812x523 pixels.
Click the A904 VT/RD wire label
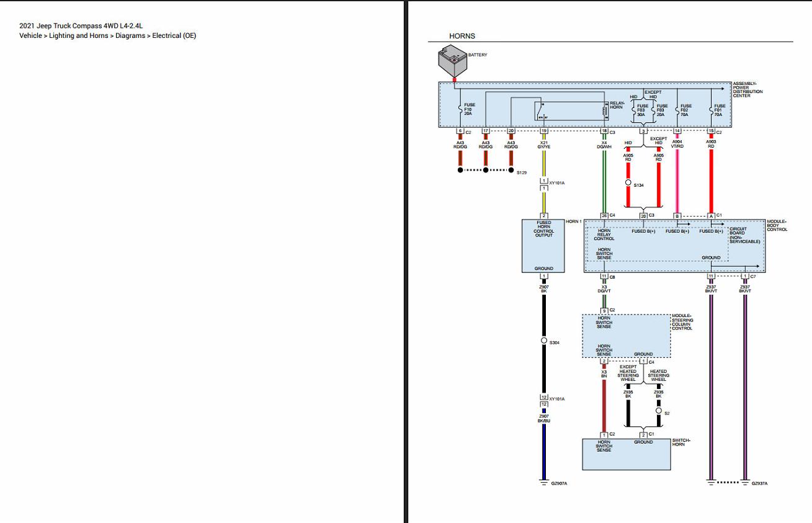point(677,143)
